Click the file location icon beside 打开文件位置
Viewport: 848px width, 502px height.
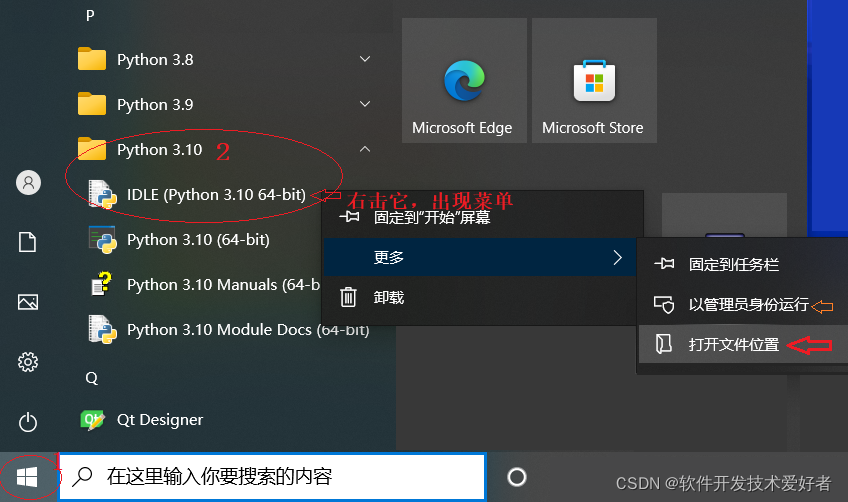coord(664,344)
